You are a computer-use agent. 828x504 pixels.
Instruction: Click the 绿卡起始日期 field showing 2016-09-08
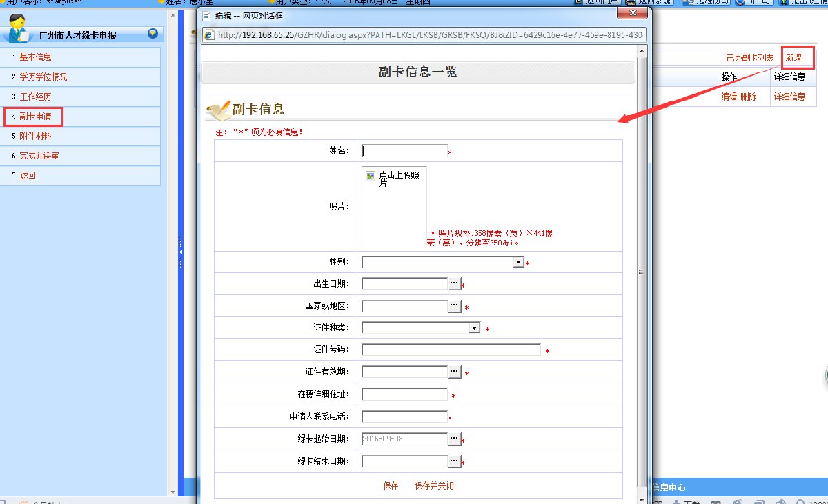(x=404, y=439)
